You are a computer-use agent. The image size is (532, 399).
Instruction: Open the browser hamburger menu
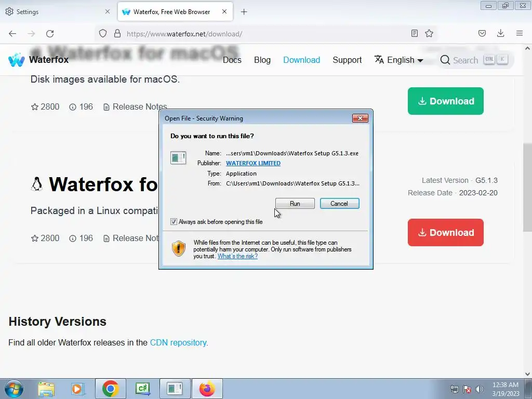[520, 33]
